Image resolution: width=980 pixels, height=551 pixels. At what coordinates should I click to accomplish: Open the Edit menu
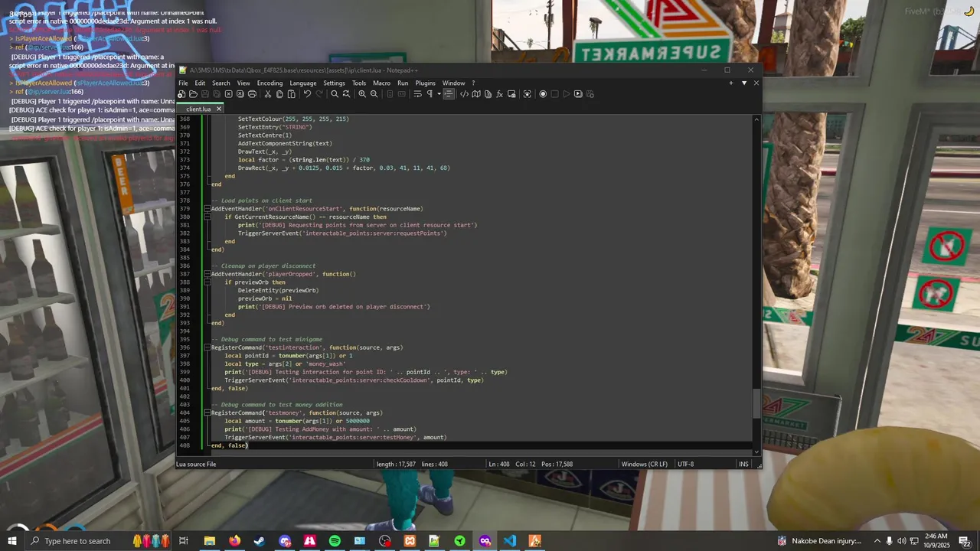tap(200, 83)
